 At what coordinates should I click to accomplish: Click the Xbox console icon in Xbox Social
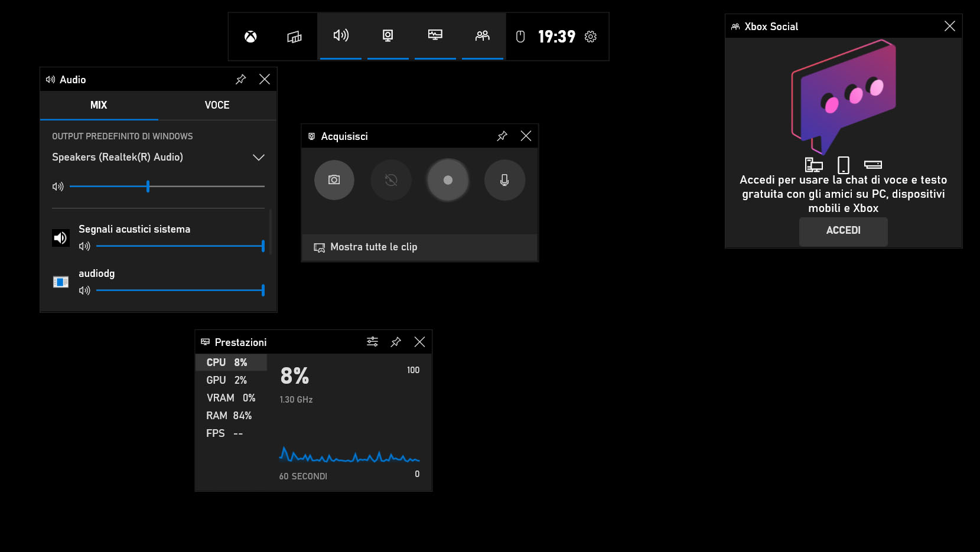(873, 165)
